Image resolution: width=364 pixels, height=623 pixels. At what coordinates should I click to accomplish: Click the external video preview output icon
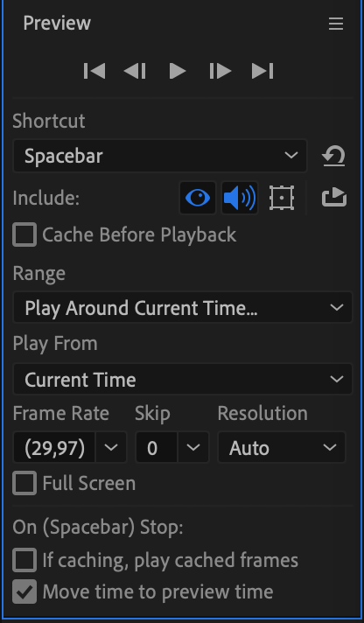[334, 198]
